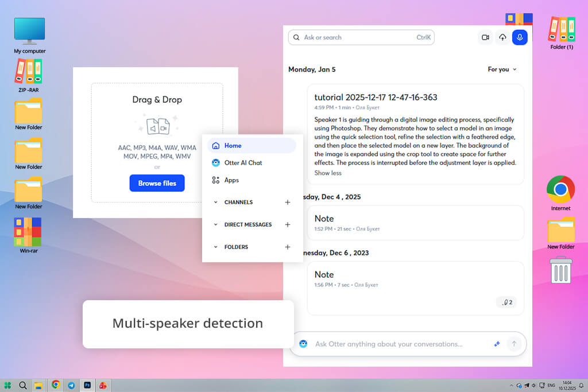Click the video record camera icon
The image size is (588, 392).
485,37
